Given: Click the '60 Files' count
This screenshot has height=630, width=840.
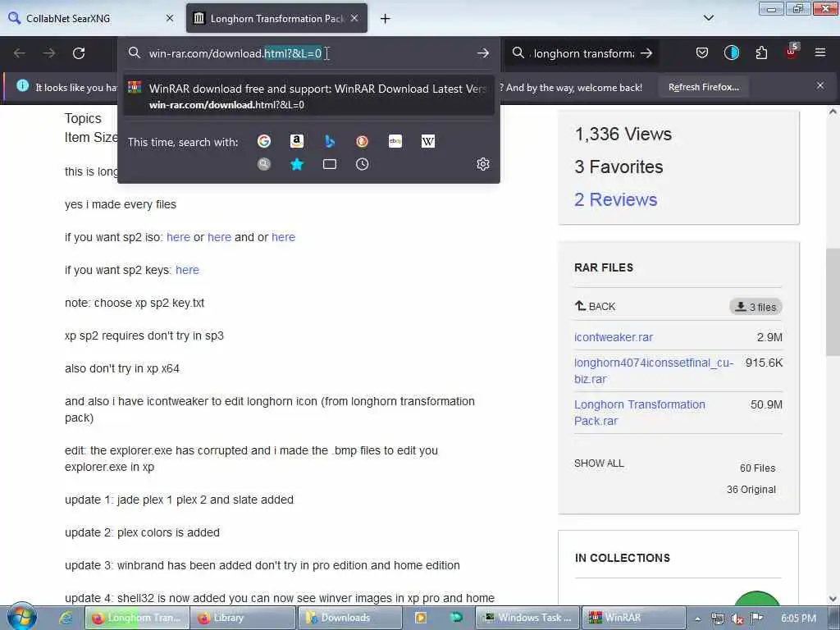Looking at the screenshot, I should pos(757,468).
